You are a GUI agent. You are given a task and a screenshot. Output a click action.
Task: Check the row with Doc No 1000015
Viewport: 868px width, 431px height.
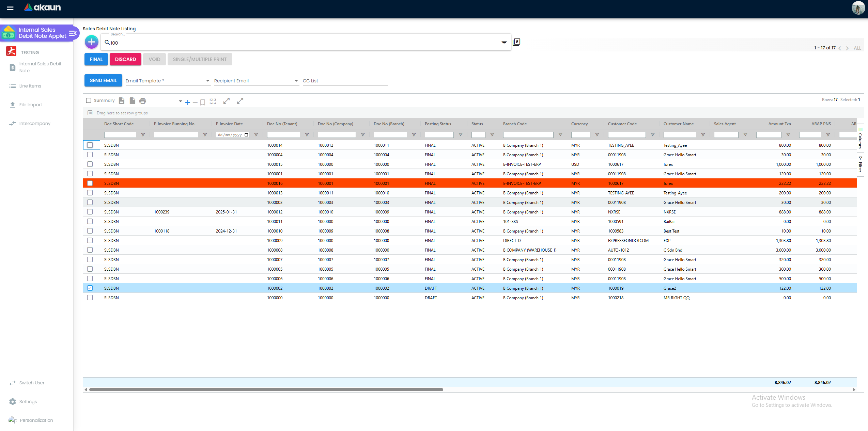pos(90,164)
